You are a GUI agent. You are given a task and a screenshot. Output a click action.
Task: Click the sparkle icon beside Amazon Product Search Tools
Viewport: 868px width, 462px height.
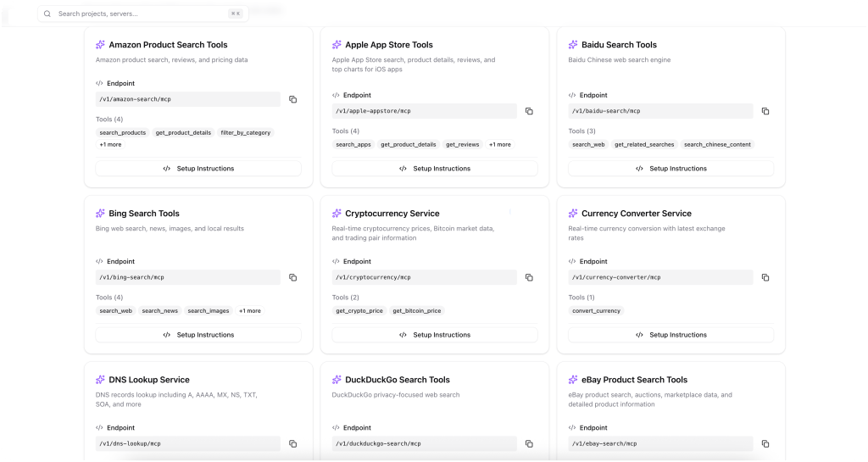tap(100, 45)
